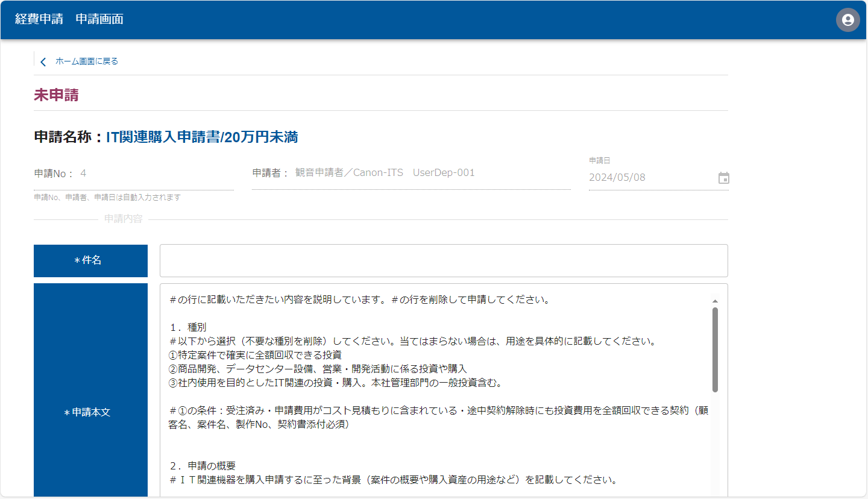Click the 未申請 status heading
The image size is (868, 499).
click(x=56, y=95)
